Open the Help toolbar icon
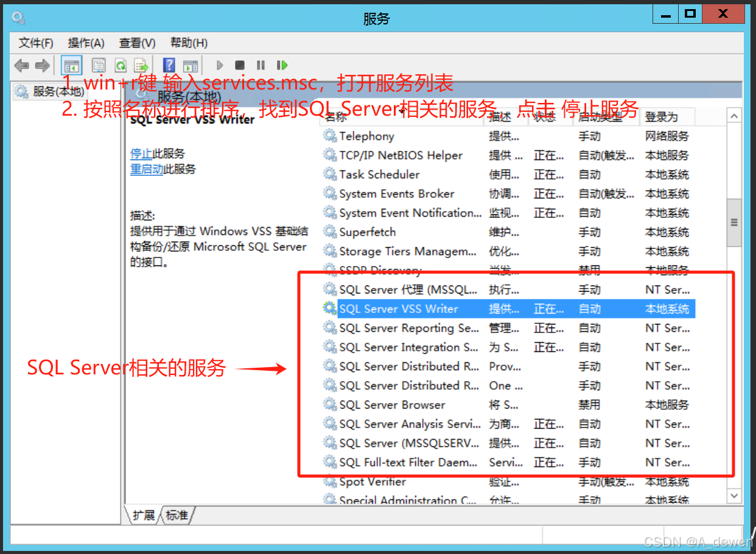This screenshot has width=756, height=554. point(169,65)
